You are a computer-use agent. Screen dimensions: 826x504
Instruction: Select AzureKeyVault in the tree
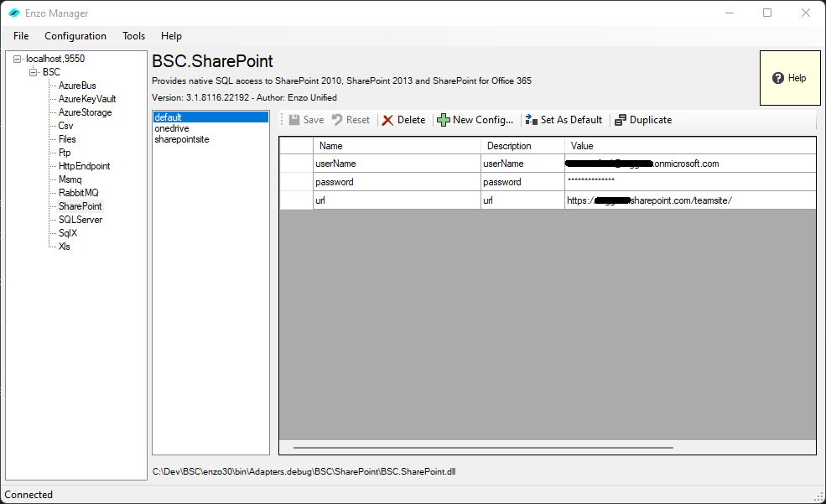(87, 99)
